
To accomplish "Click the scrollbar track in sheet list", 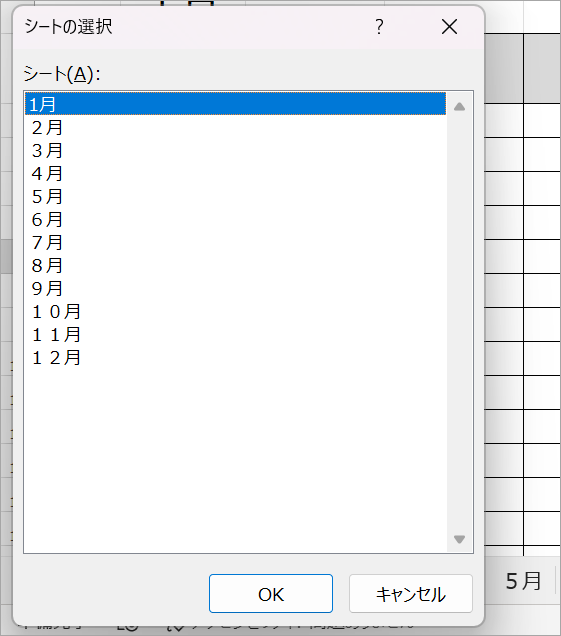I will coord(459,323).
